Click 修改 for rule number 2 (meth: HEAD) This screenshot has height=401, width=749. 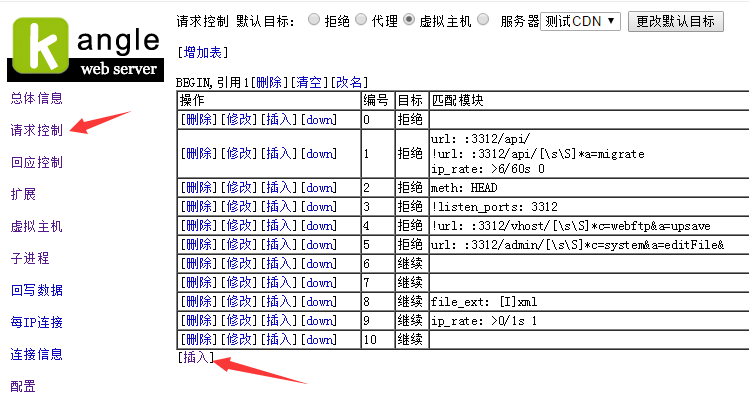[x=237, y=188]
